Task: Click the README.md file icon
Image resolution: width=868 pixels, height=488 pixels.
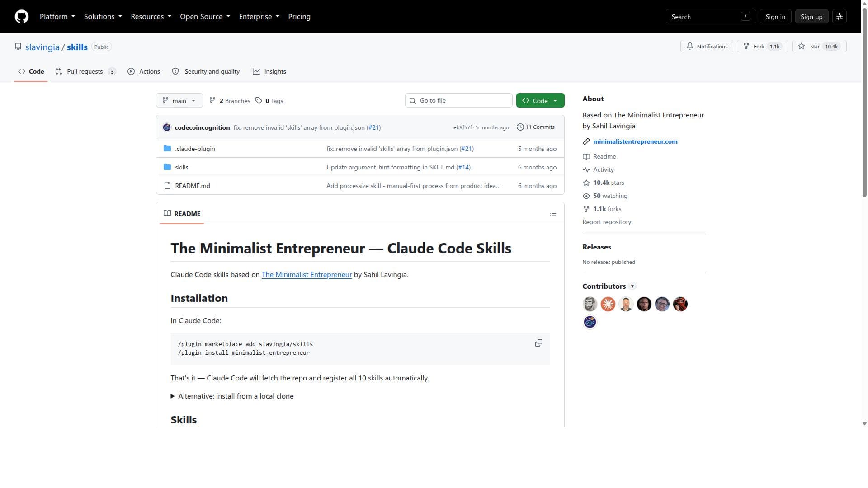Action: [x=167, y=186]
